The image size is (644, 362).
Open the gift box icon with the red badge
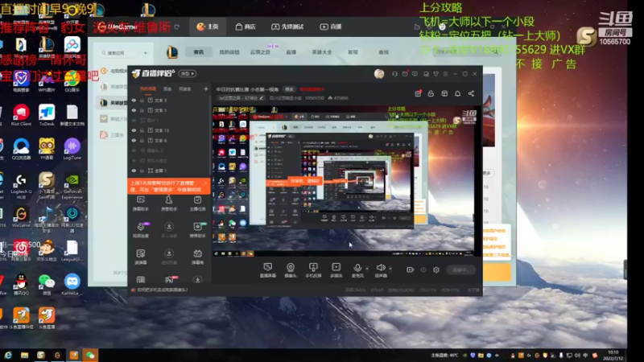(x=418, y=93)
